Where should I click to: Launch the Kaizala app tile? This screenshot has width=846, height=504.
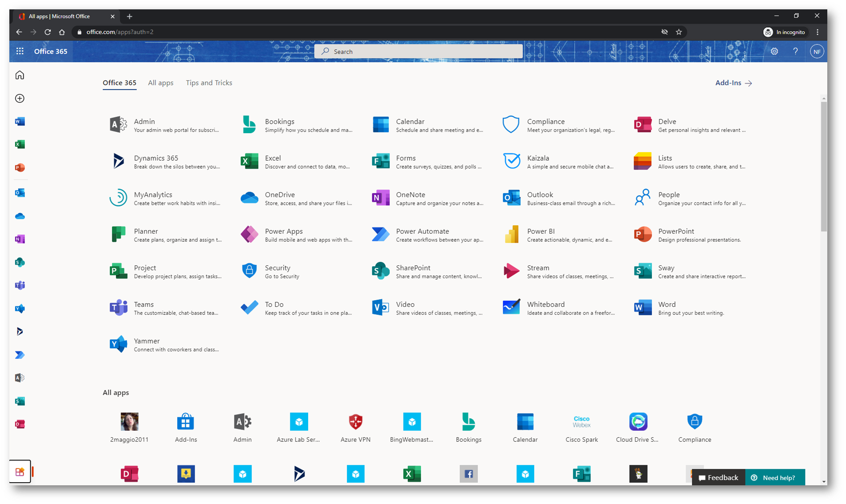coord(559,162)
